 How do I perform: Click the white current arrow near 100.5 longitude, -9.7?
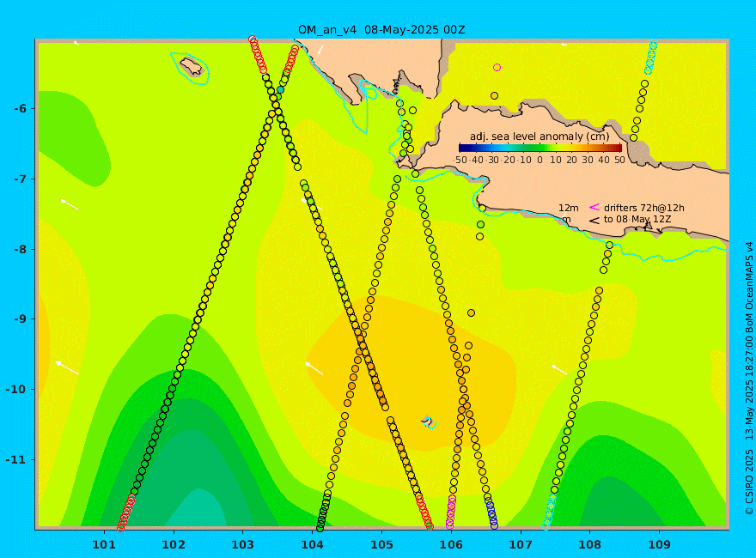(67, 367)
